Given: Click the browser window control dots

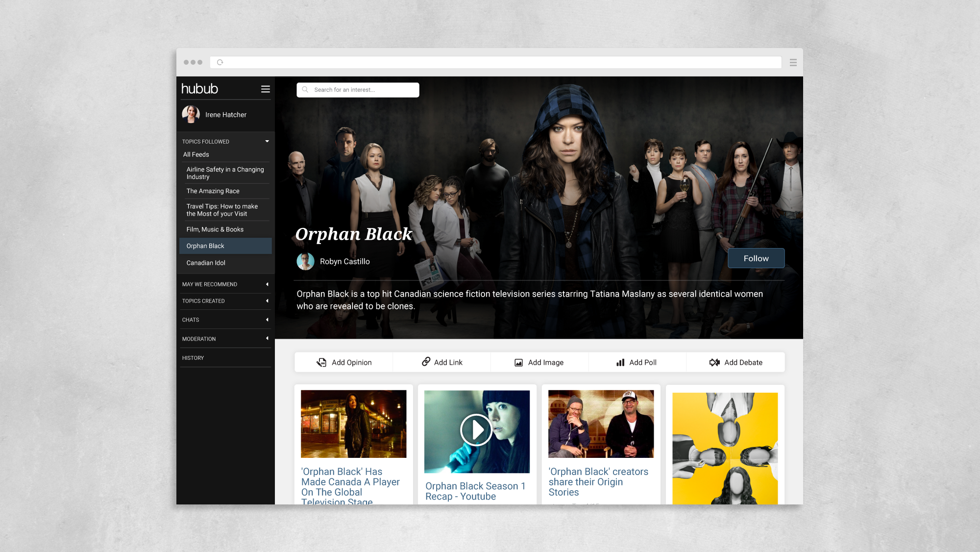Looking at the screenshot, I should click(x=193, y=62).
